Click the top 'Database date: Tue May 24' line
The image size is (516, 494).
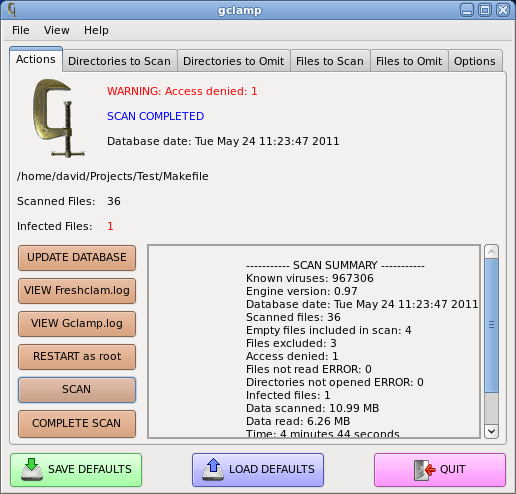point(223,141)
